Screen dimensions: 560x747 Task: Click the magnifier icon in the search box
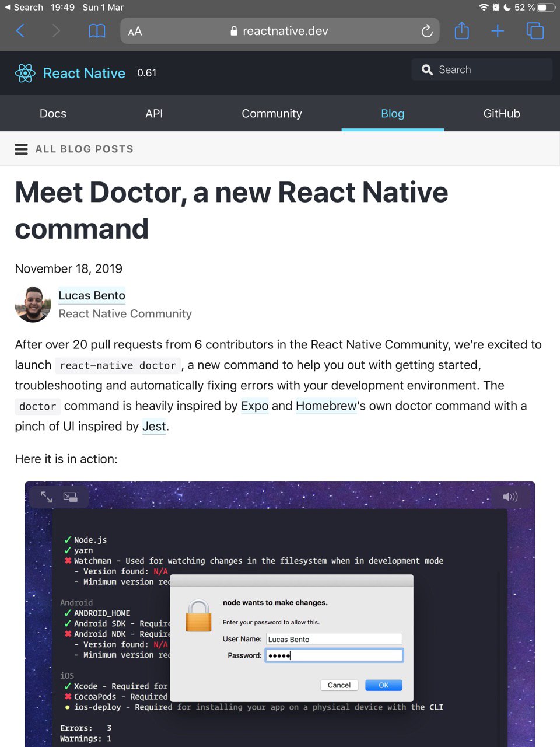tap(427, 70)
